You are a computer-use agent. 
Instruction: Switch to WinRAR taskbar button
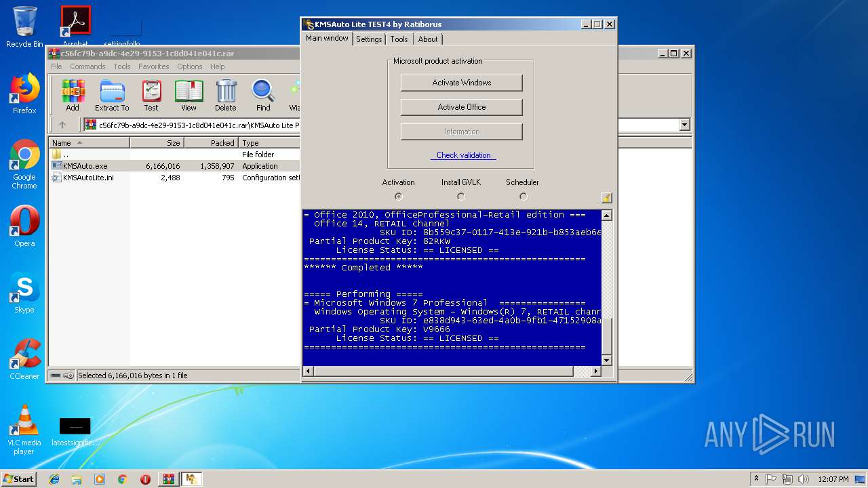[168, 479]
